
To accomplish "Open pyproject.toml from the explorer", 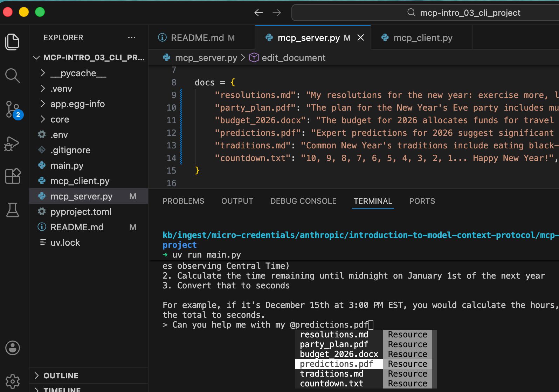I will [x=89, y=211].
